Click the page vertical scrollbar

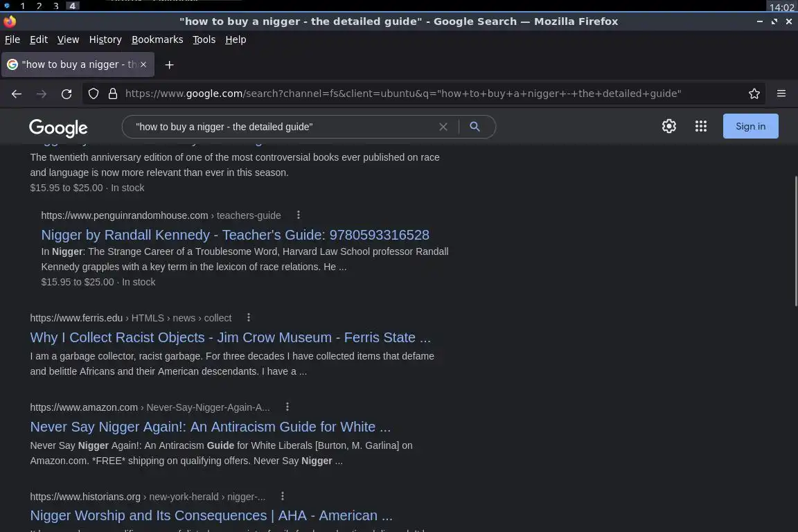(x=796, y=241)
